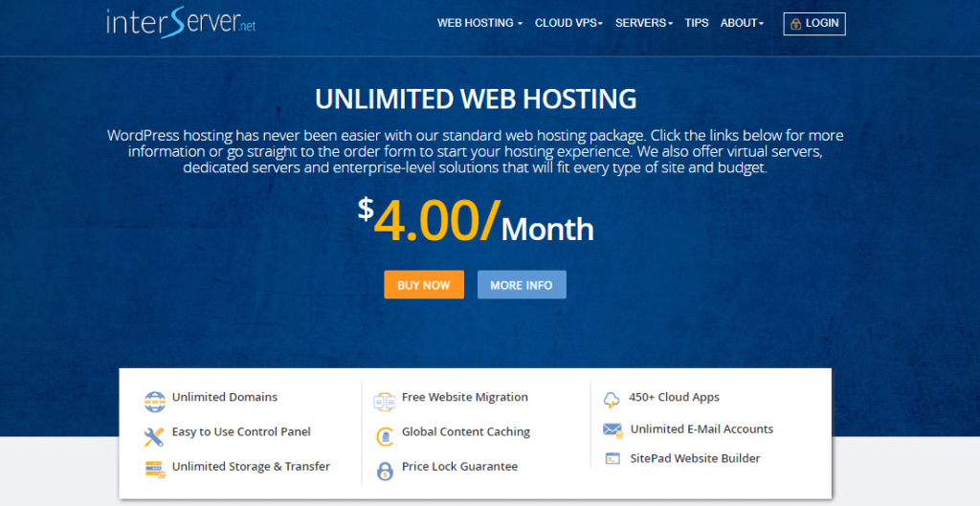Viewport: 980px width, 506px height.
Task: Click the Unlimited Storage & Transfer server icon
Action: pos(154,469)
